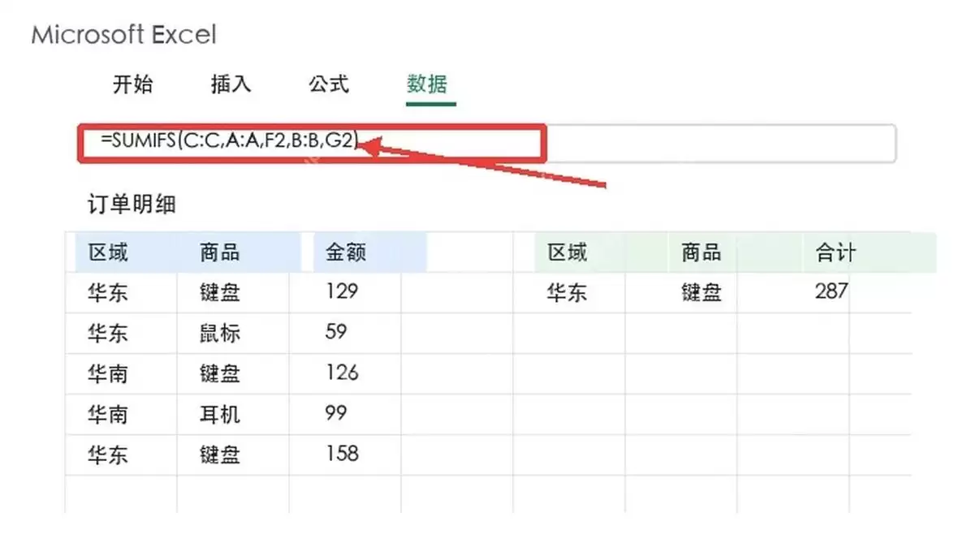
Task: Select the 区域 header of the blue order table
Action: [x=108, y=252]
